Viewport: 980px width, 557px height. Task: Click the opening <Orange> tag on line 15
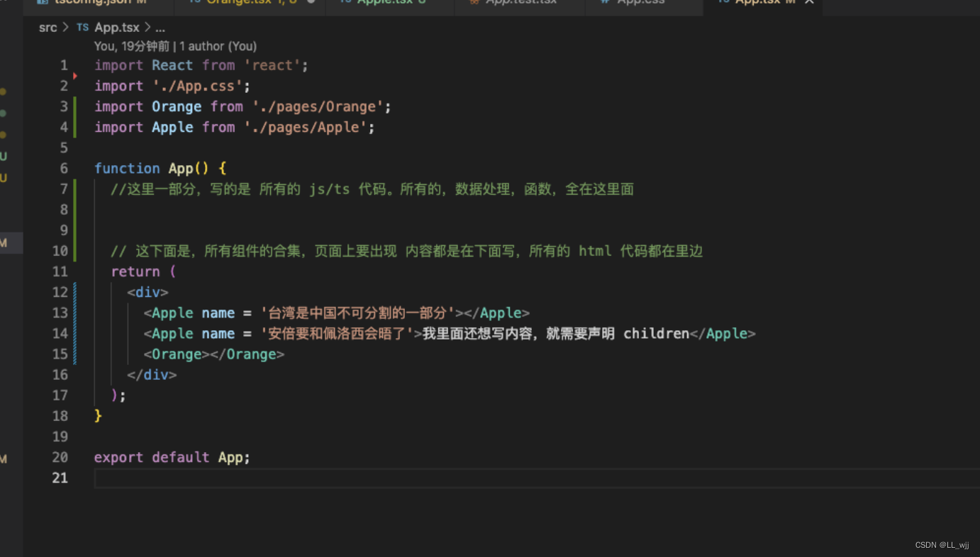(x=177, y=354)
